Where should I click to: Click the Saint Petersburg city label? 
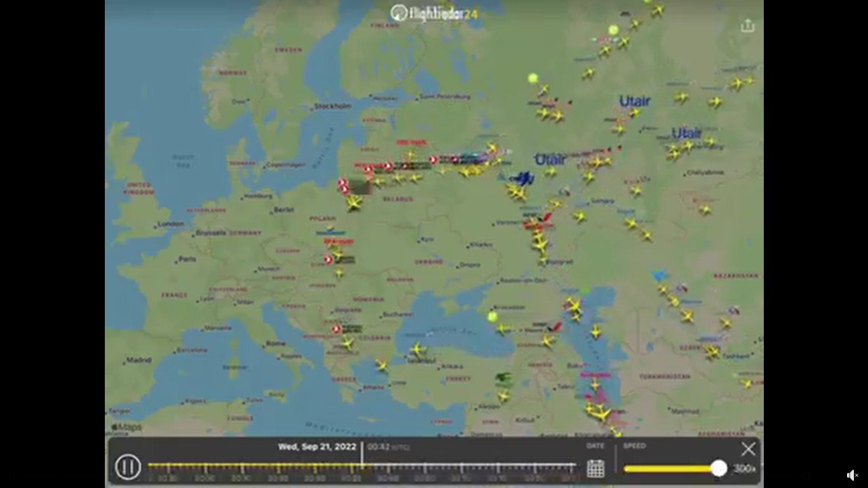[x=445, y=97]
